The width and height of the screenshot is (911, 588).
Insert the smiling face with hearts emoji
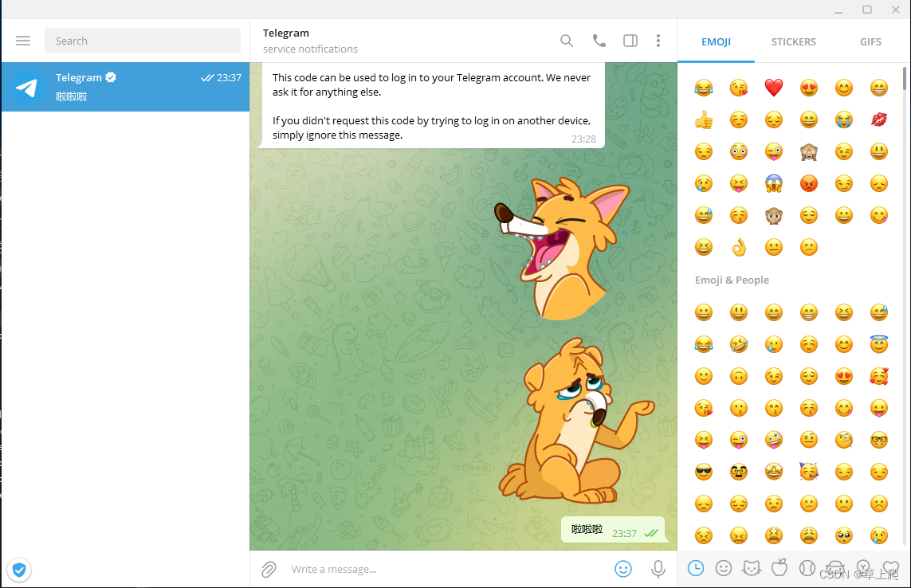point(879,377)
